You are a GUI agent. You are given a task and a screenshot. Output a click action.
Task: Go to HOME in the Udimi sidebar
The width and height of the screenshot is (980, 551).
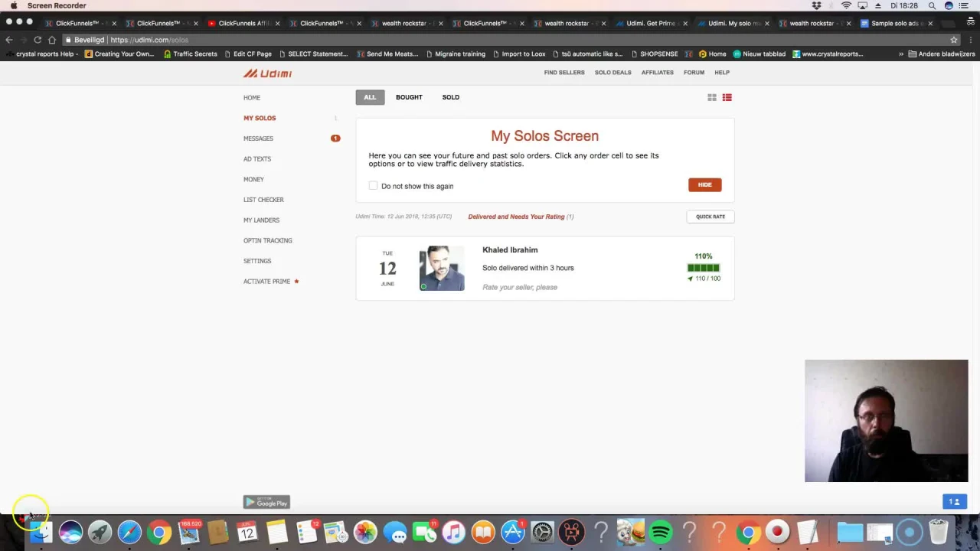click(x=252, y=98)
